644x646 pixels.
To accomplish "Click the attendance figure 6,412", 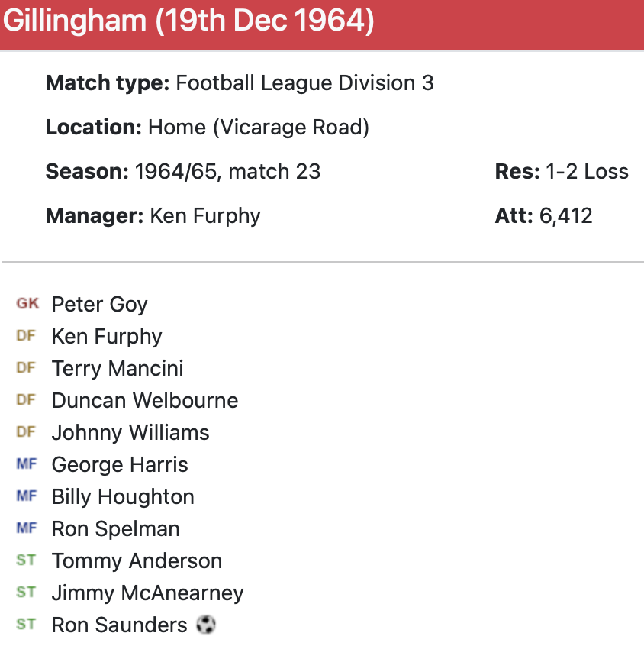I will coord(565,215).
